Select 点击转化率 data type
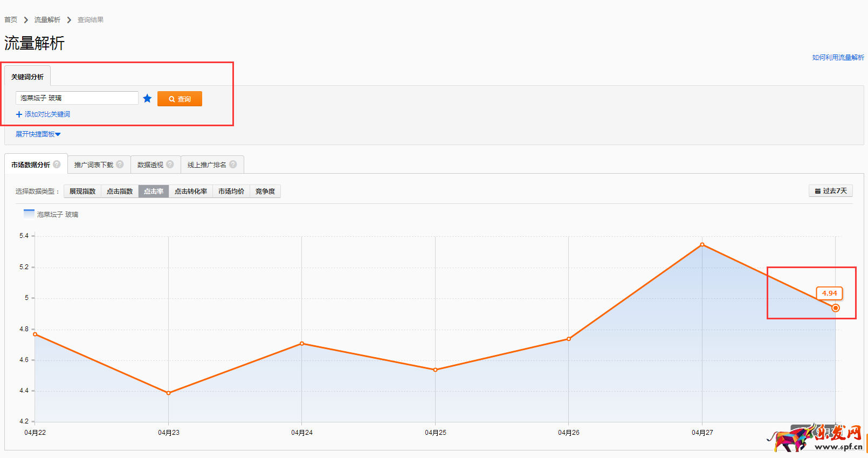The image size is (868, 458). click(x=191, y=192)
